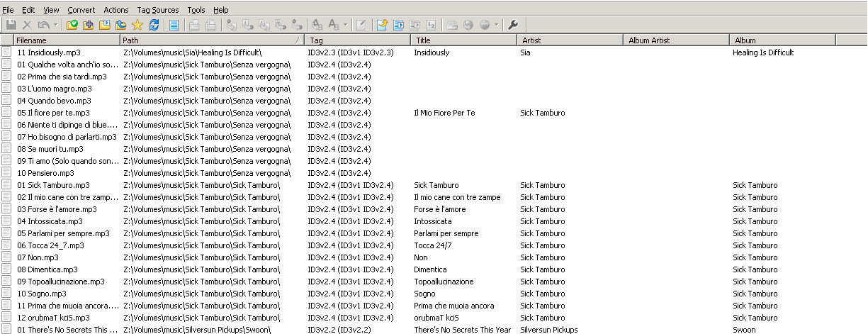Open the Convert menu
868x334 pixels.
click(x=81, y=10)
